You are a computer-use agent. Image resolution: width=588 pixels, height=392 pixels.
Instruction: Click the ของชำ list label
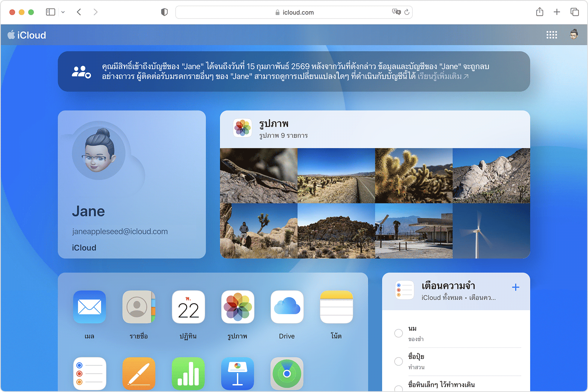(x=416, y=339)
